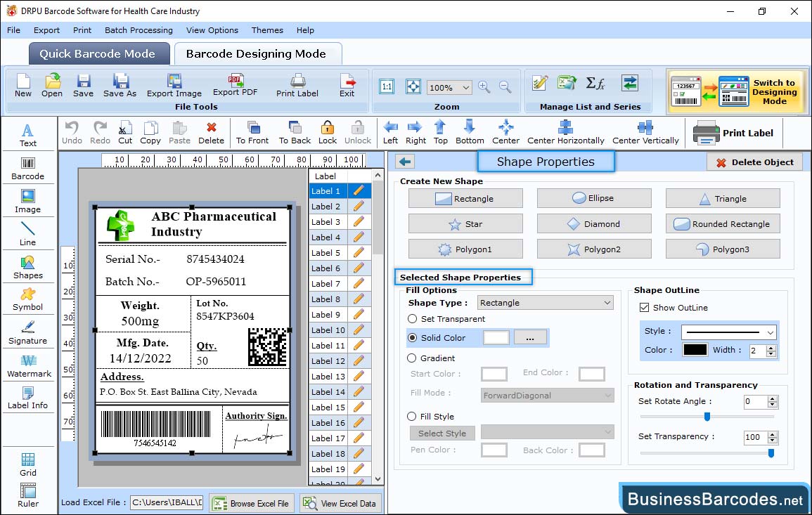
Task: Open the File menu
Action: (x=13, y=30)
